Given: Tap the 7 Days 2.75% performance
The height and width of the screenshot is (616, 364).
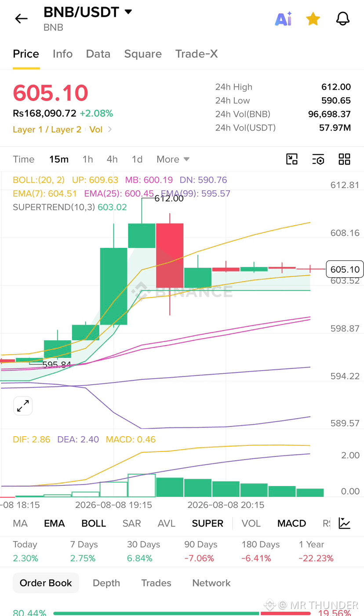Looking at the screenshot, I should (84, 551).
